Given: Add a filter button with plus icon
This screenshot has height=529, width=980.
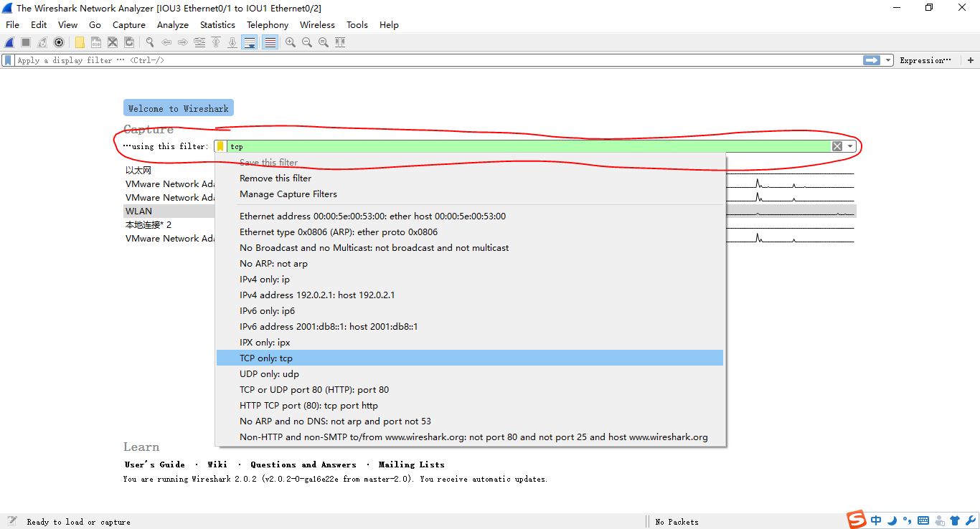Looking at the screenshot, I should [x=971, y=60].
